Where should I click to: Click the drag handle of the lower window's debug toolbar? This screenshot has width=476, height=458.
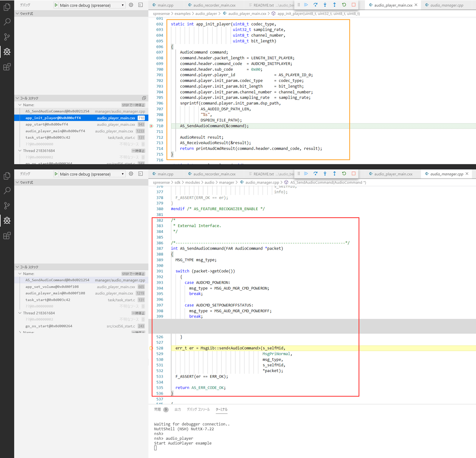(x=299, y=174)
